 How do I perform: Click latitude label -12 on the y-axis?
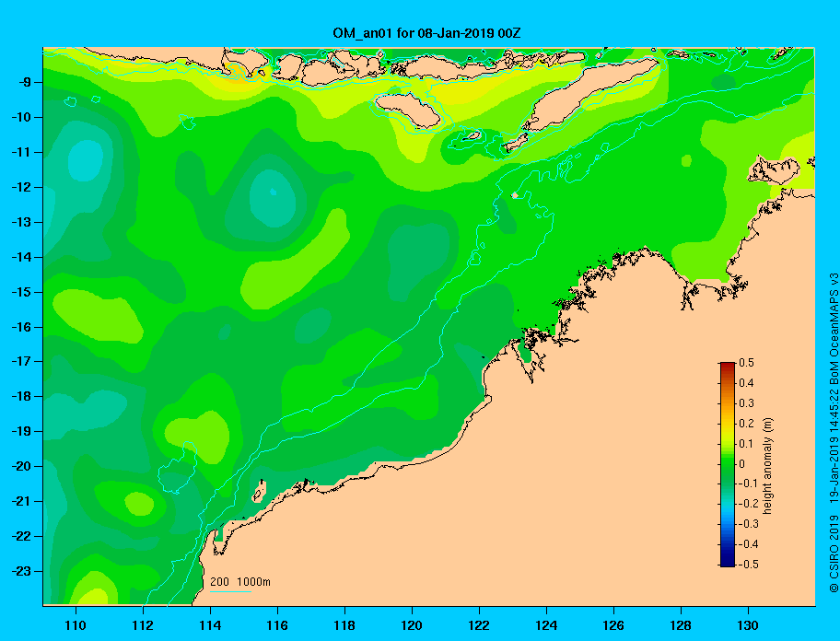pos(20,188)
